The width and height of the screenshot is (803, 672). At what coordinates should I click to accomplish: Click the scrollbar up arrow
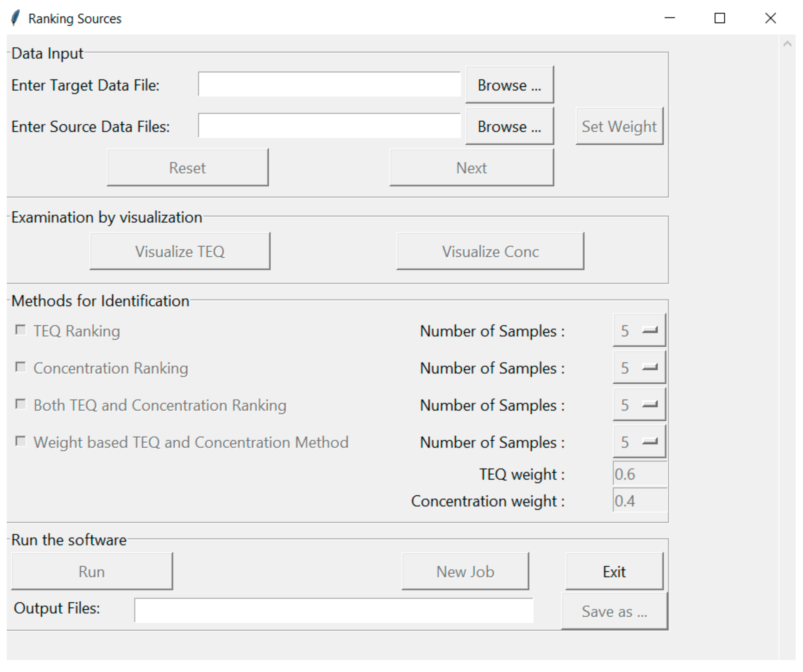pyautogui.click(x=787, y=44)
